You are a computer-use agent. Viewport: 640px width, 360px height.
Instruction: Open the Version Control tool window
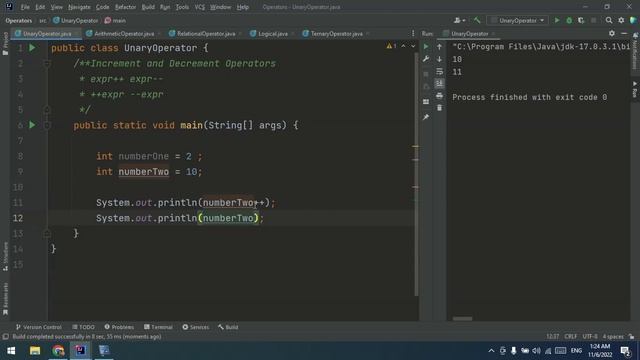(x=38, y=327)
